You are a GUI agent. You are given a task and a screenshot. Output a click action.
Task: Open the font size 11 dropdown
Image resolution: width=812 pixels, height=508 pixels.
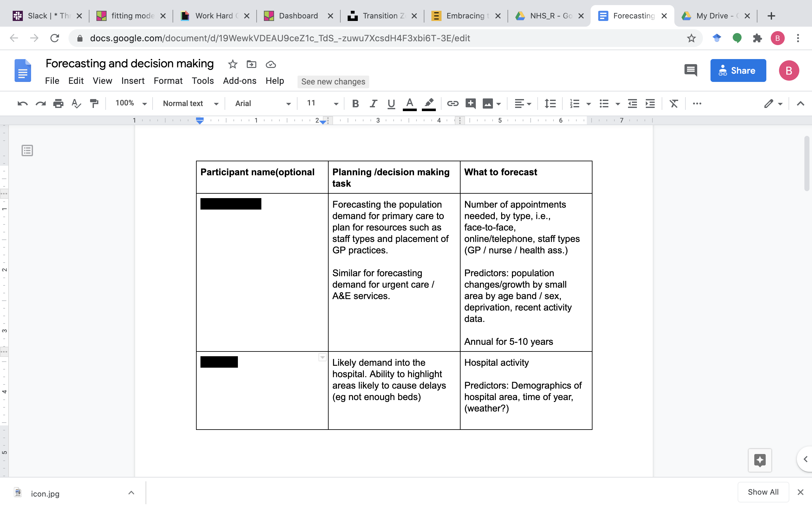322,104
